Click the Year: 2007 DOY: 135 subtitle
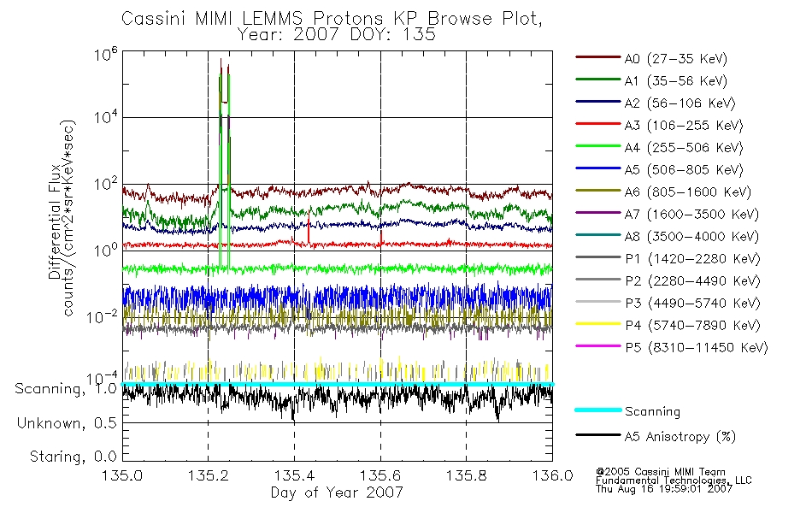 (x=337, y=35)
